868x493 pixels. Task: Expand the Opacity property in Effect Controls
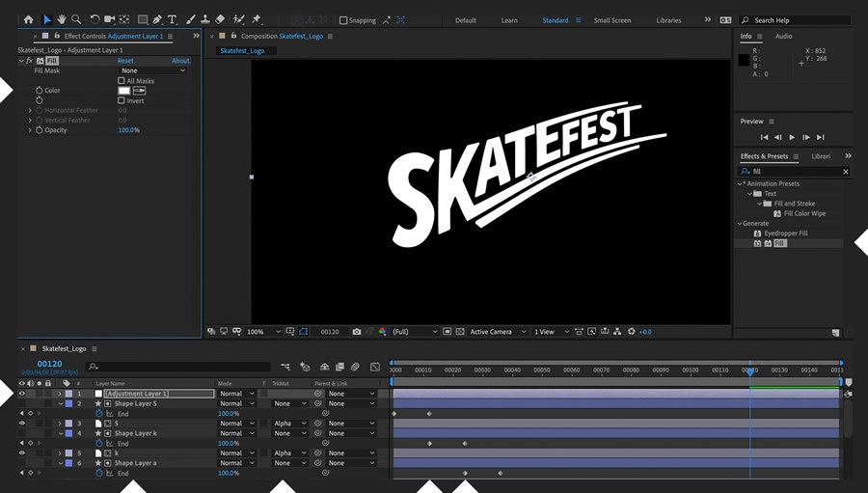[30, 130]
